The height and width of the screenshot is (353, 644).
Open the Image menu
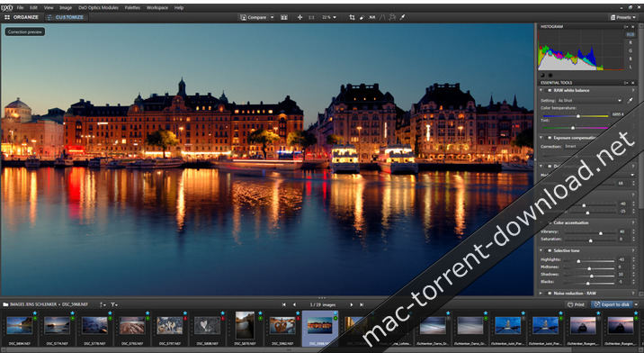[x=66, y=7]
